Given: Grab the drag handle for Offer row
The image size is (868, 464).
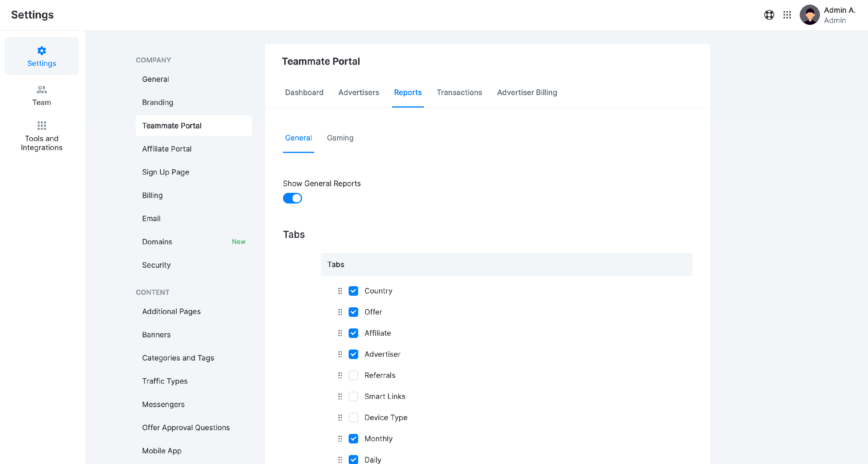Looking at the screenshot, I should 340,312.
